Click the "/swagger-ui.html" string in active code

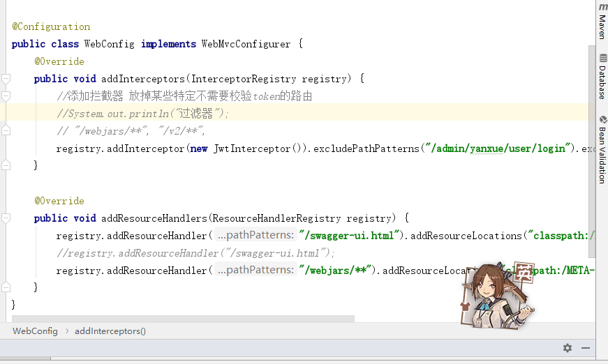click(x=349, y=236)
